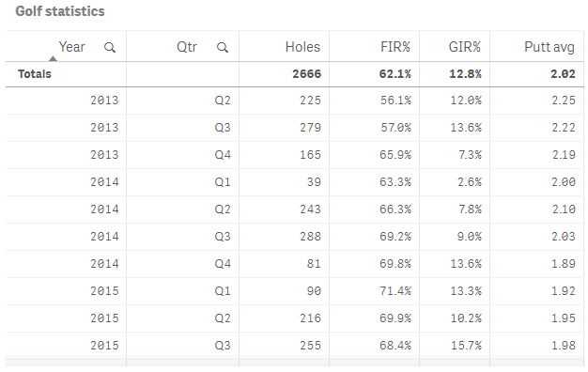The image size is (588, 372).
Task: Click GIR% value 12.0%
Action: 466,101
